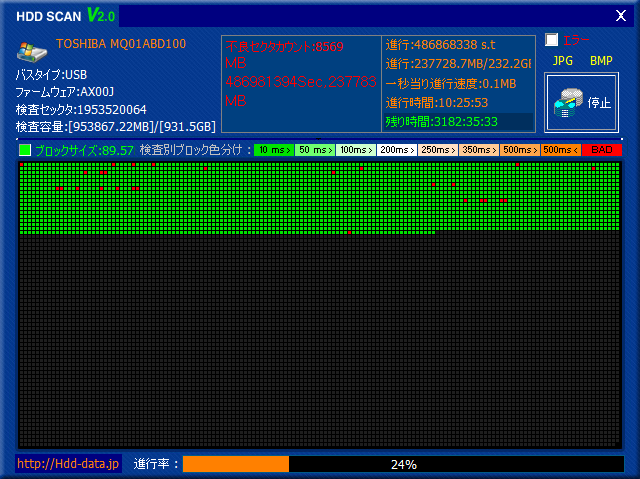This screenshot has width=640, height=479.
Task: Select the 200ms white legend swatch
Action: [396, 149]
